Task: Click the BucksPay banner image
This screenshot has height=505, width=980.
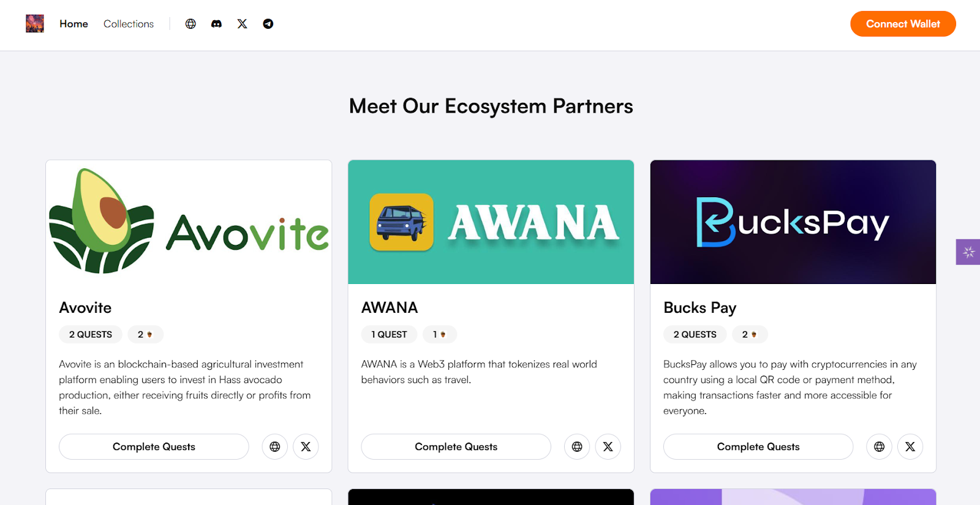Action: point(793,222)
